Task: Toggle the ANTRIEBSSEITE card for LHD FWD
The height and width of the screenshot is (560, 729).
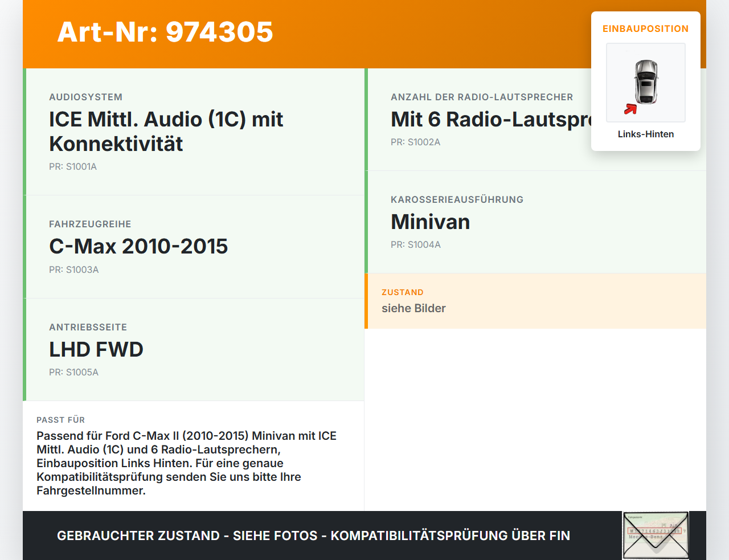Action: click(x=194, y=349)
